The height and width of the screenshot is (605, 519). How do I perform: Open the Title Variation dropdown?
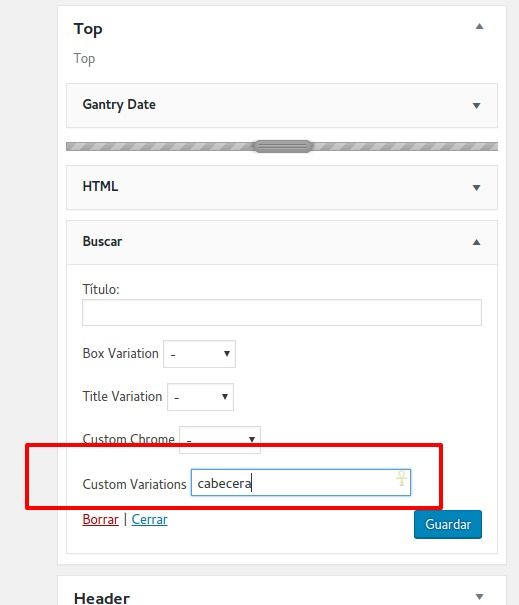tap(200, 397)
